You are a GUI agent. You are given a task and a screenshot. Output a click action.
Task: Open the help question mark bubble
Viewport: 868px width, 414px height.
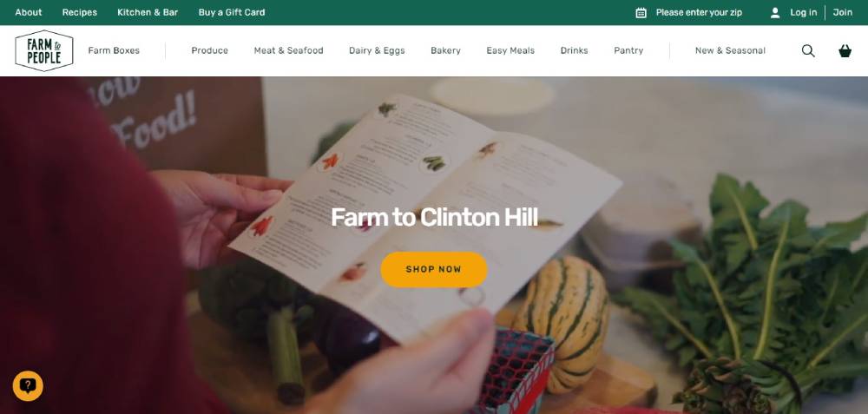[x=28, y=385]
